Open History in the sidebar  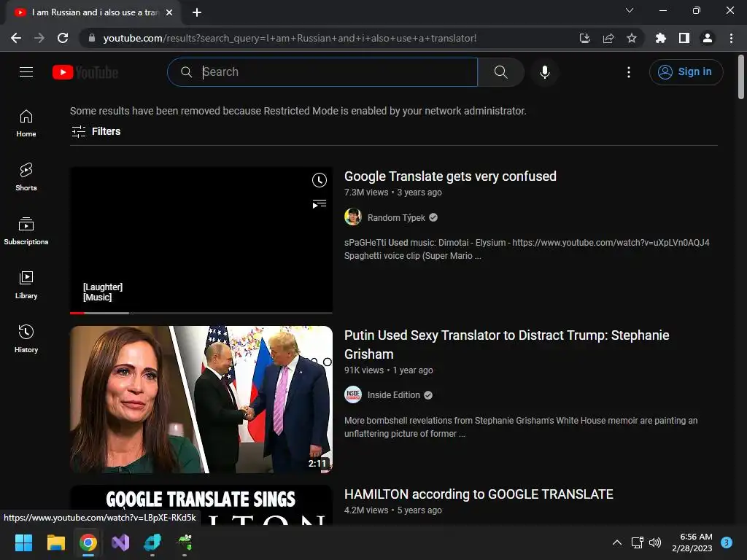click(x=26, y=339)
